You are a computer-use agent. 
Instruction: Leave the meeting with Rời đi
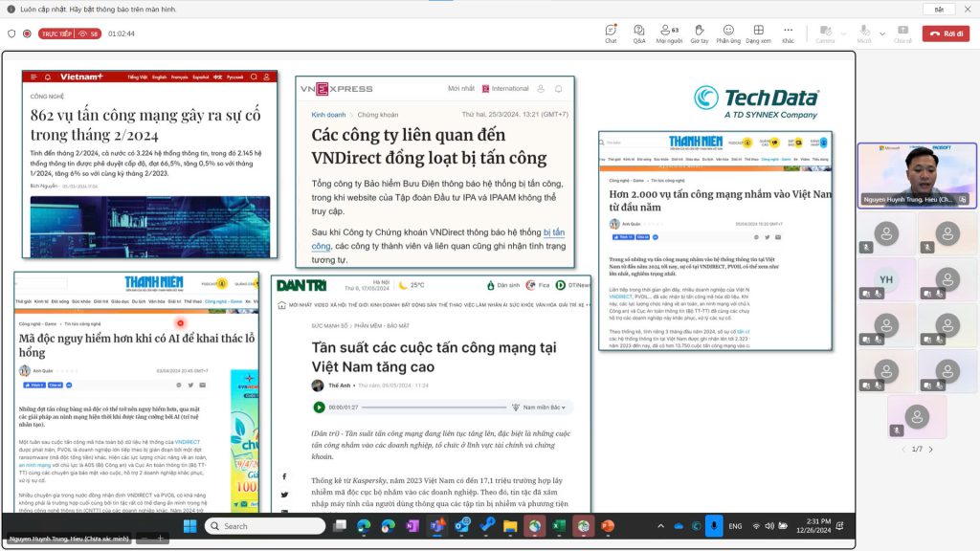[946, 33]
